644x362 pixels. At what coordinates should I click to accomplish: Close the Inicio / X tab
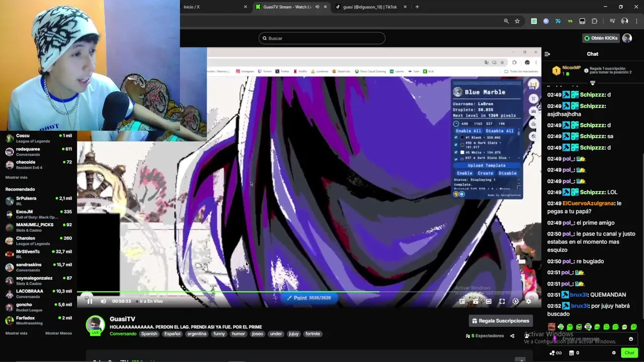tap(246, 7)
